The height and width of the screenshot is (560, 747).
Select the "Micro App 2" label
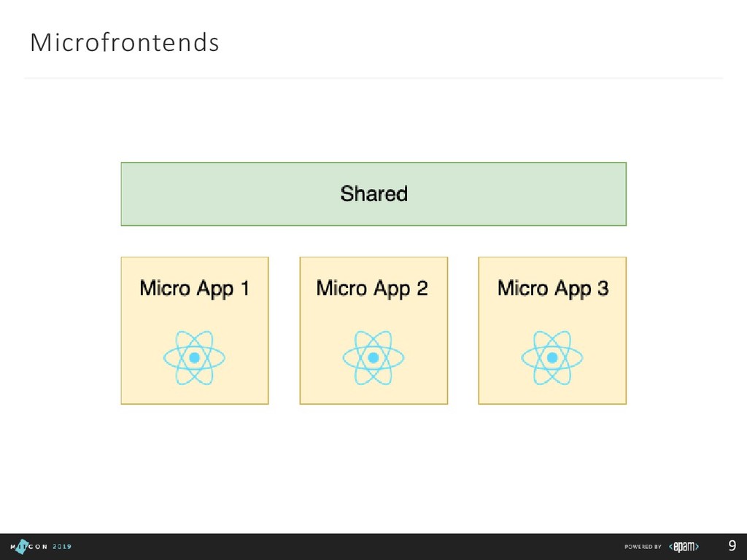click(372, 289)
